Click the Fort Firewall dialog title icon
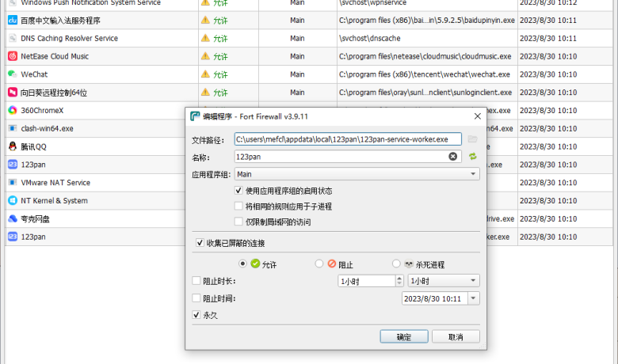Image resolution: width=618 pixels, height=364 pixels. point(195,116)
